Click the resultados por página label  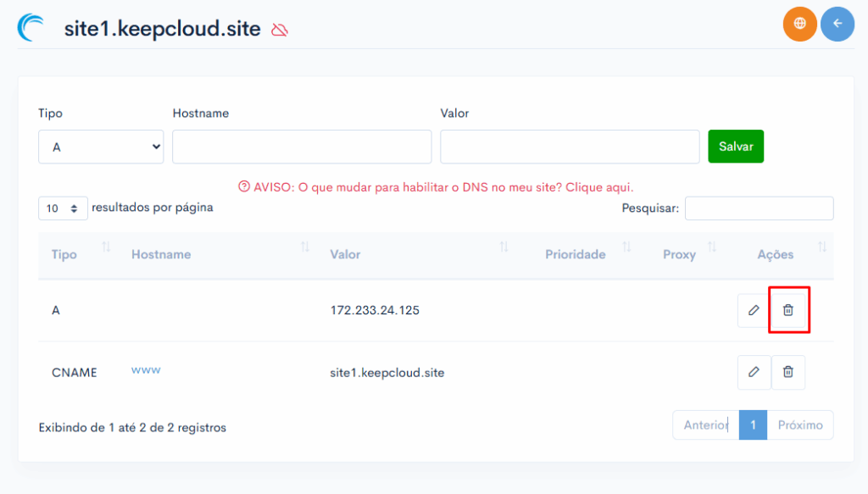tap(153, 208)
